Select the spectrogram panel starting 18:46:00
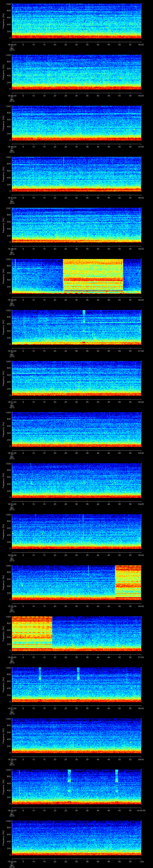This screenshot has width=153, height=868. tap(77, 123)
